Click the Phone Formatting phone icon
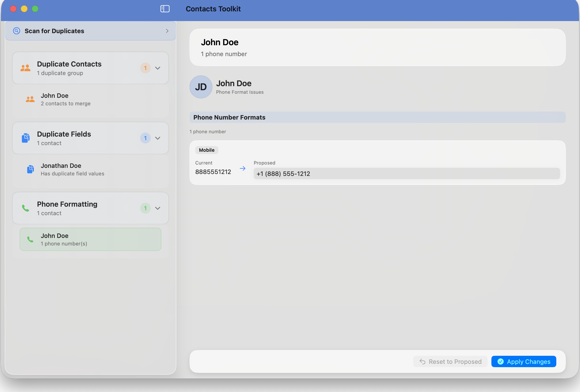580x392 pixels. pos(25,208)
